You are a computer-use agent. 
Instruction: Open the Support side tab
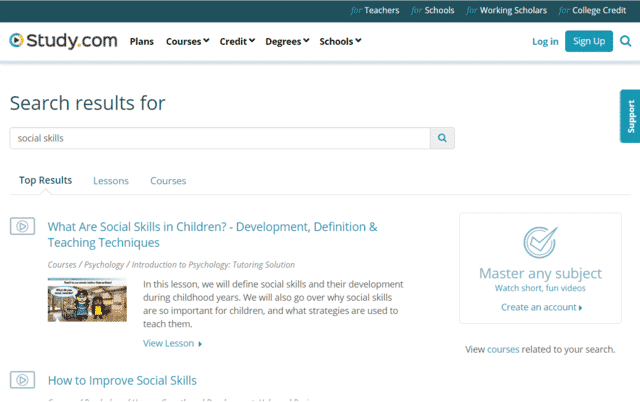(630, 116)
